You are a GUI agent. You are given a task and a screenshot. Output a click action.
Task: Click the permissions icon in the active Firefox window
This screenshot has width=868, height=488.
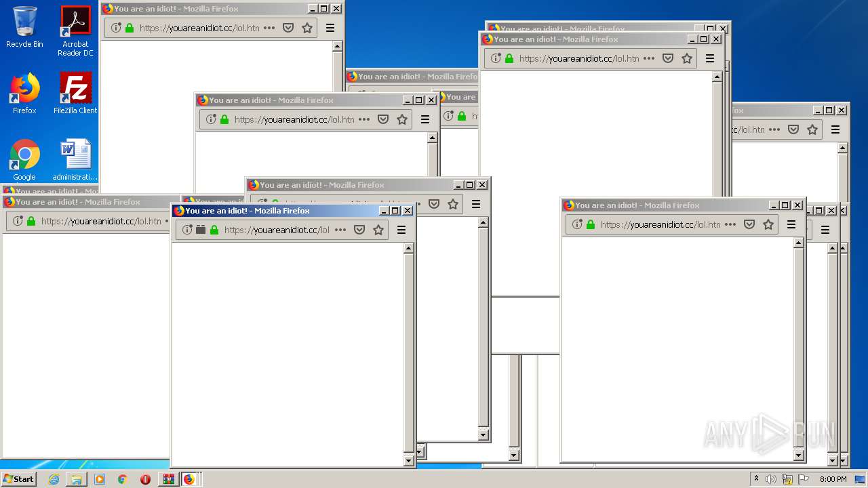point(201,230)
